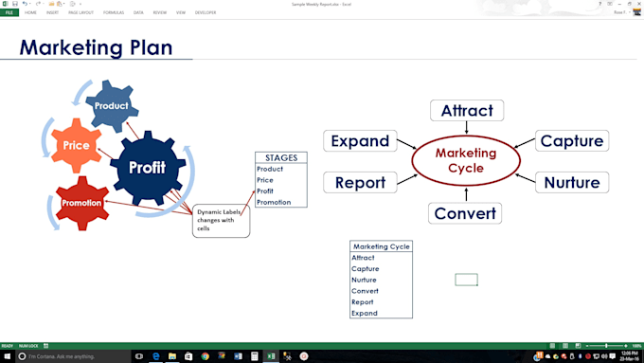Viewport: 644px width, 363px height.
Task: Click the Cortana search box
Action: (x=73, y=356)
